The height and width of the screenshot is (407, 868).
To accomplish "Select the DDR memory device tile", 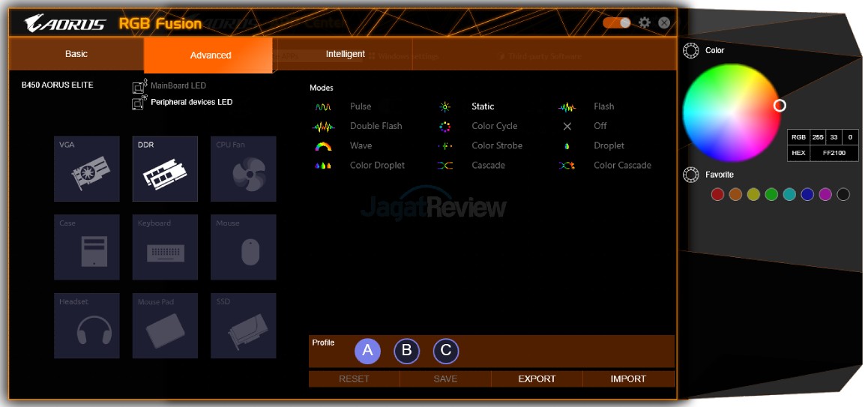I will [x=165, y=169].
